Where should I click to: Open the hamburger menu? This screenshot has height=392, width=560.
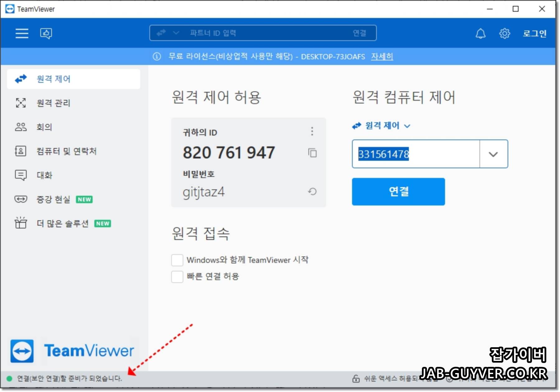click(x=22, y=33)
